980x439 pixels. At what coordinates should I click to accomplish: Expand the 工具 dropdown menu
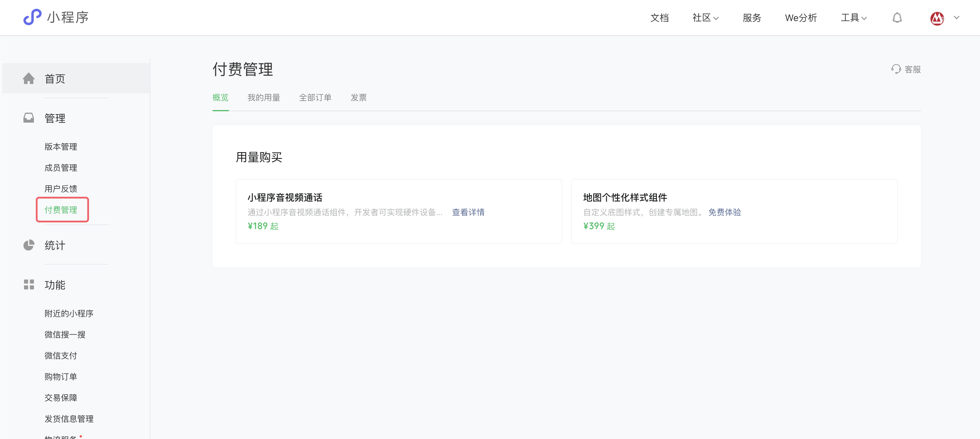853,18
